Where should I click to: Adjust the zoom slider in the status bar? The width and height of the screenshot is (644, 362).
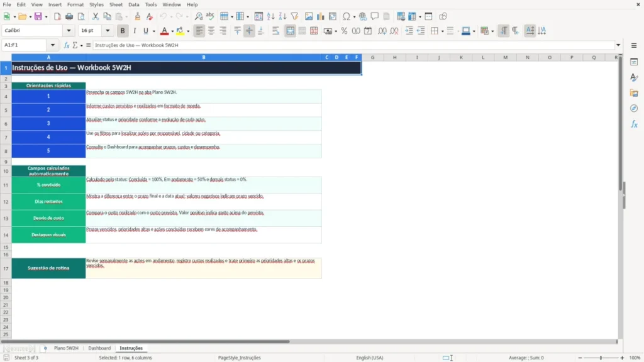pyautogui.click(x=601, y=358)
